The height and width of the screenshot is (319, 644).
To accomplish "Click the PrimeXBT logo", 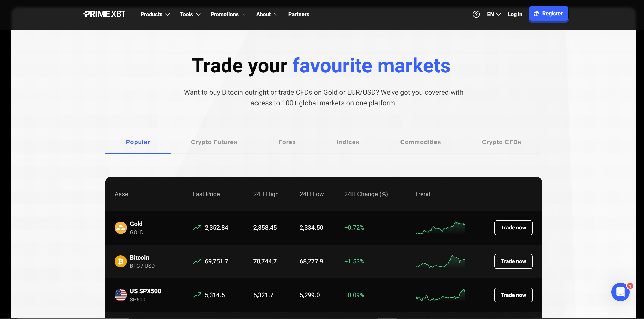I will [x=104, y=14].
